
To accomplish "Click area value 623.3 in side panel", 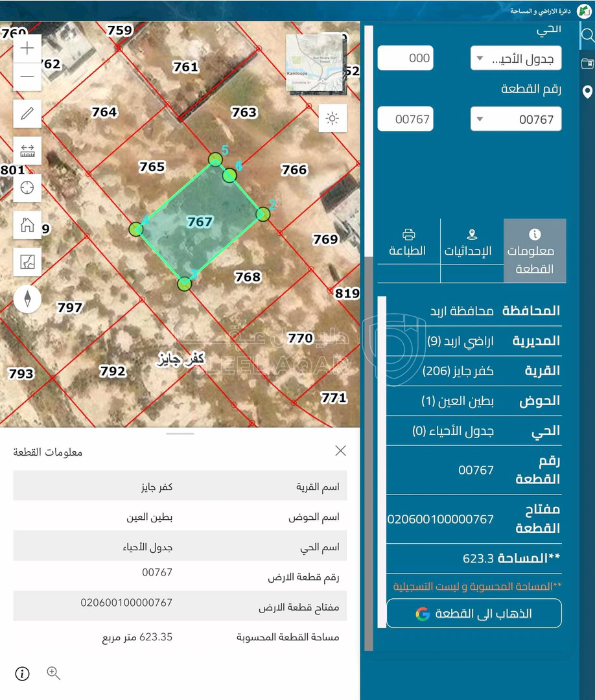I will point(478,559).
